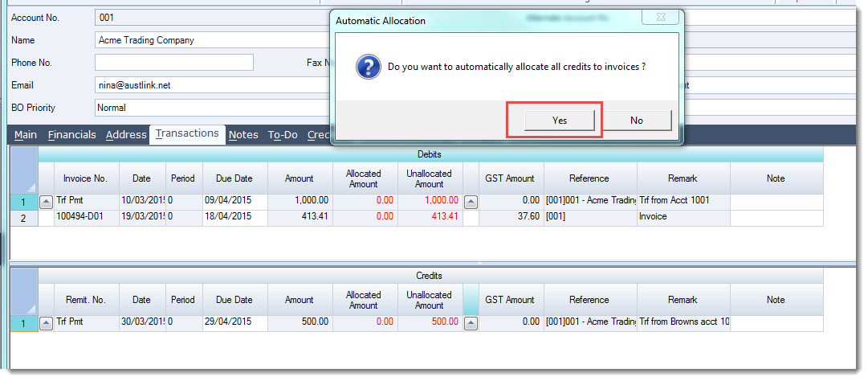Click the Debits Due Date column header
The height and width of the screenshot is (381, 868).
[x=235, y=178]
